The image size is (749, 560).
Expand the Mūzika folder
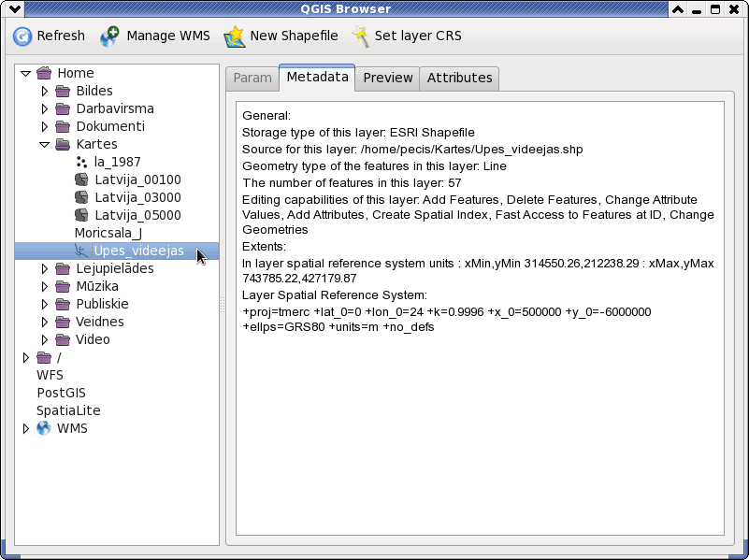[45, 286]
